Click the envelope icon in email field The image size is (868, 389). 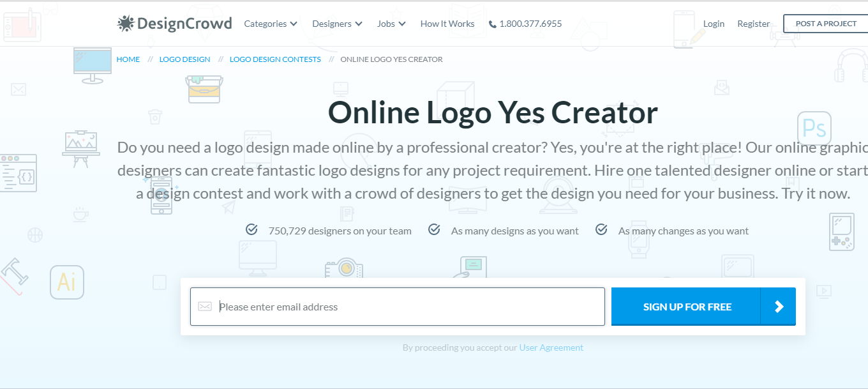[x=205, y=307]
